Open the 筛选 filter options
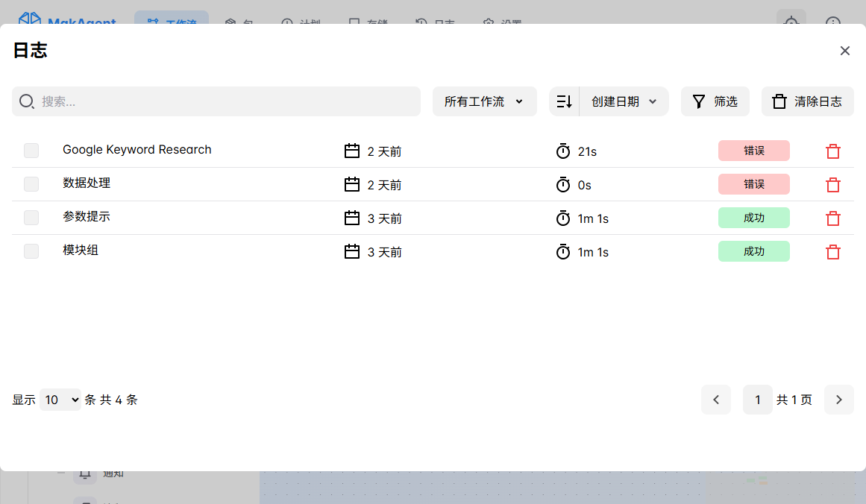The width and height of the screenshot is (866, 504). [715, 101]
